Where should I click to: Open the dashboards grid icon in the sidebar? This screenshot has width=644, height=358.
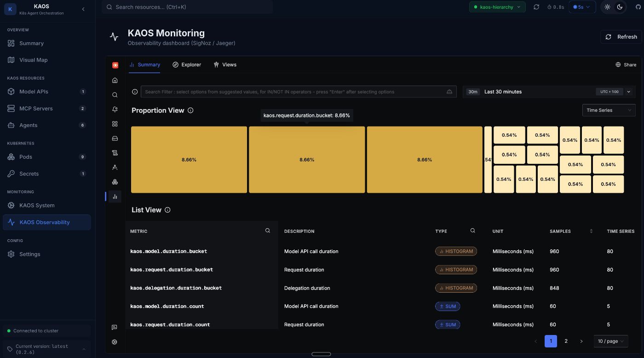115,124
